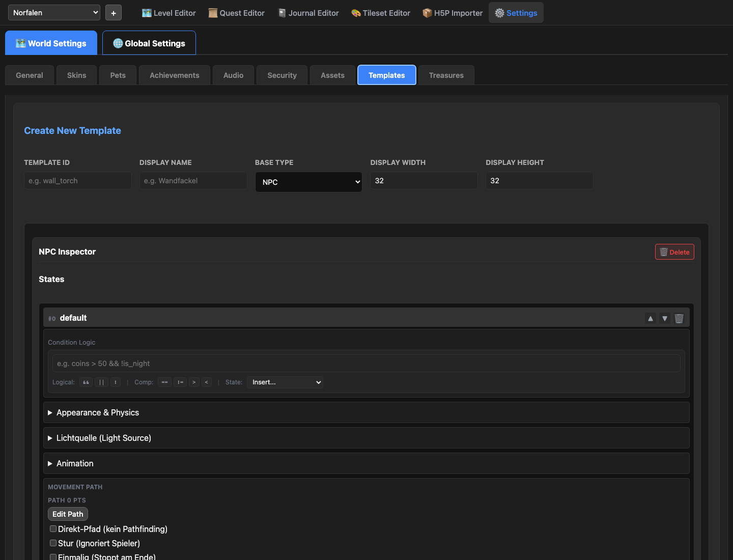Enable Direkt-Pfad (kein Pathfinding) checkbox
The image size is (733, 560).
pos(53,529)
